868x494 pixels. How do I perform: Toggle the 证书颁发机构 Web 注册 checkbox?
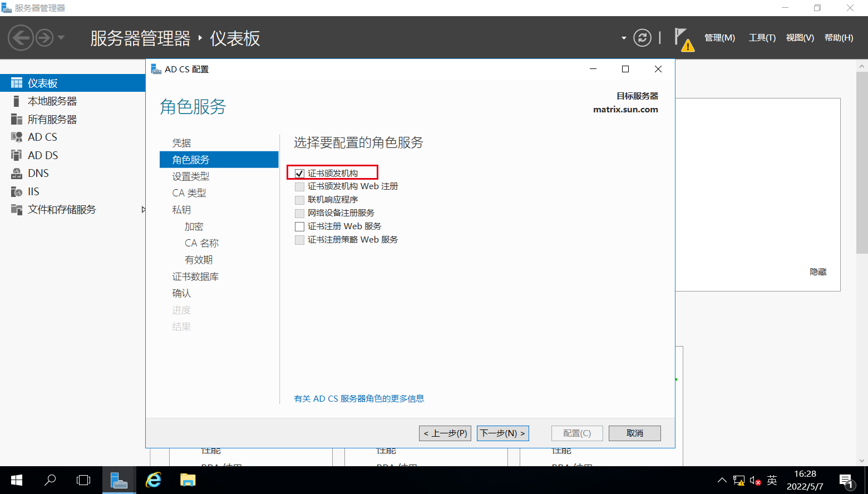pos(299,186)
